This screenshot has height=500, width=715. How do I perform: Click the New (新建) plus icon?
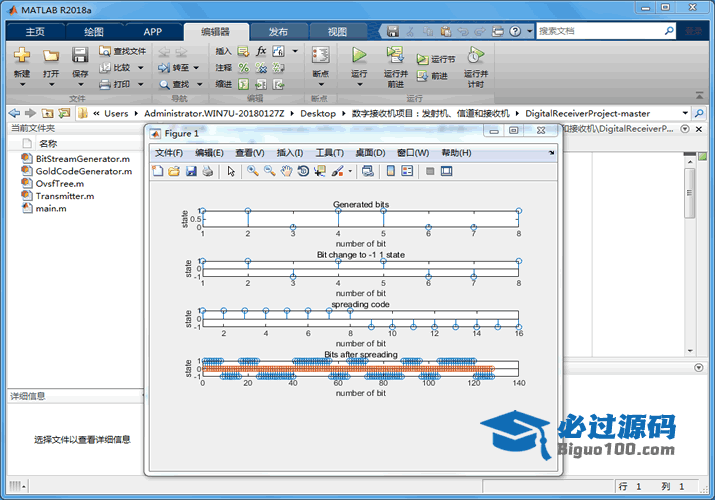(x=22, y=55)
